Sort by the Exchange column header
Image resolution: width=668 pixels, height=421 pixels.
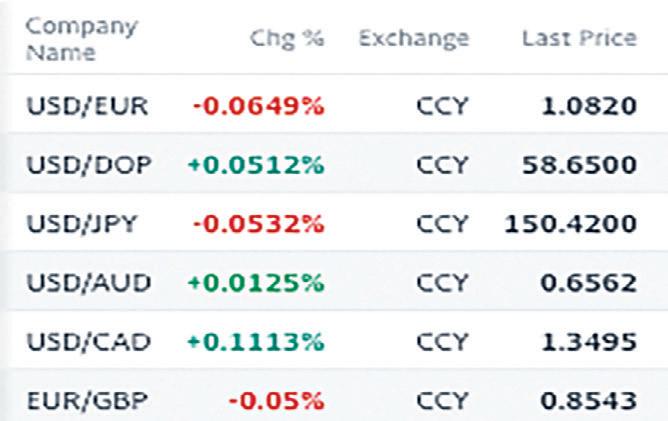click(x=413, y=39)
